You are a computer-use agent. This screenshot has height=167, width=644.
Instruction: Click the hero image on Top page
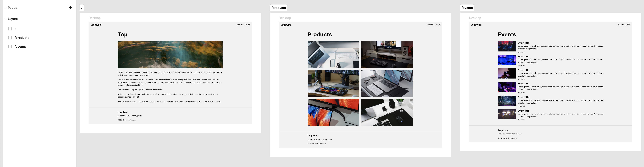[170, 55]
